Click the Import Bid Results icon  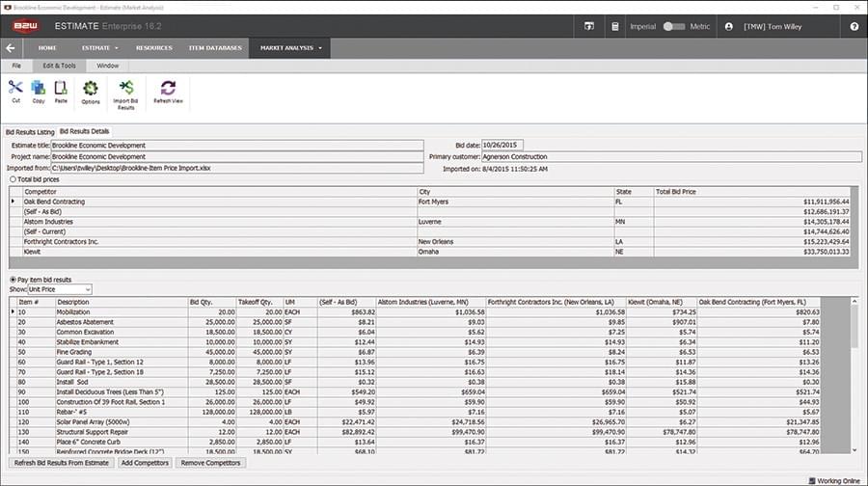point(126,90)
